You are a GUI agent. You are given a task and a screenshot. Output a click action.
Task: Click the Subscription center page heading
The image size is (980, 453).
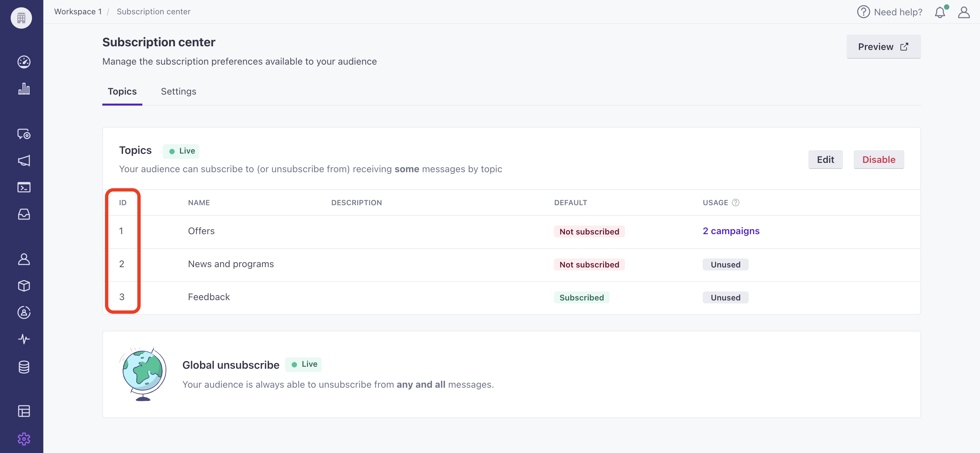point(159,42)
